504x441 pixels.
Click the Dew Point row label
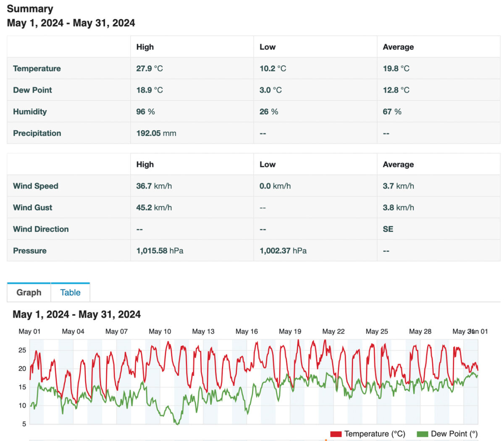click(32, 90)
